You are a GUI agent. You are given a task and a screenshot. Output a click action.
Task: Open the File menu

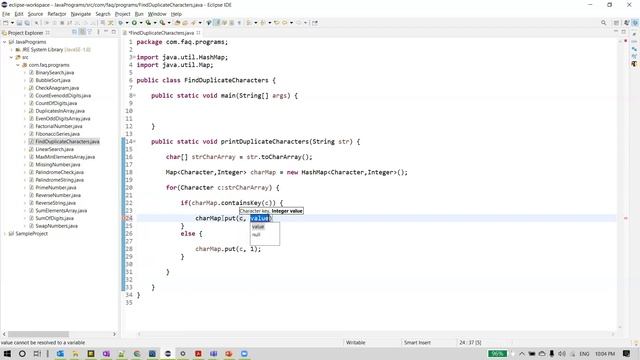(6, 14)
